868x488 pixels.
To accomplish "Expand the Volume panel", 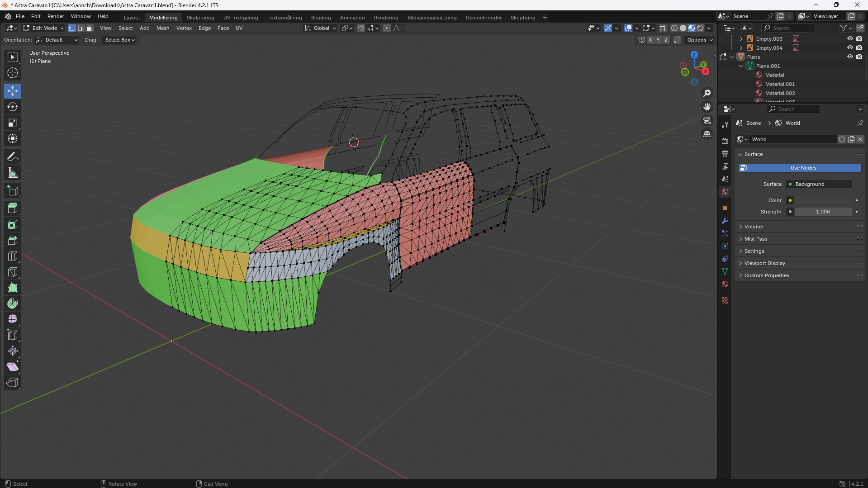I will pos(754,227).
